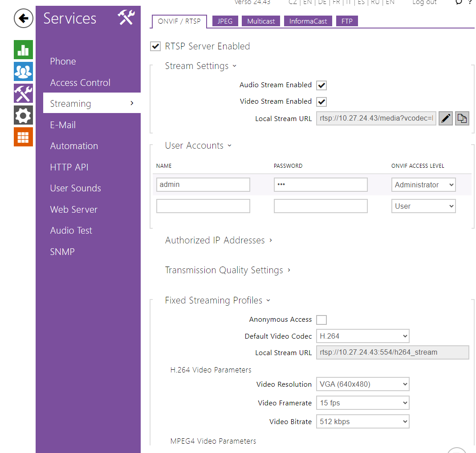The image size is (476, 453).
Task: Open the green Status chart icon
Action: [23, 49]
